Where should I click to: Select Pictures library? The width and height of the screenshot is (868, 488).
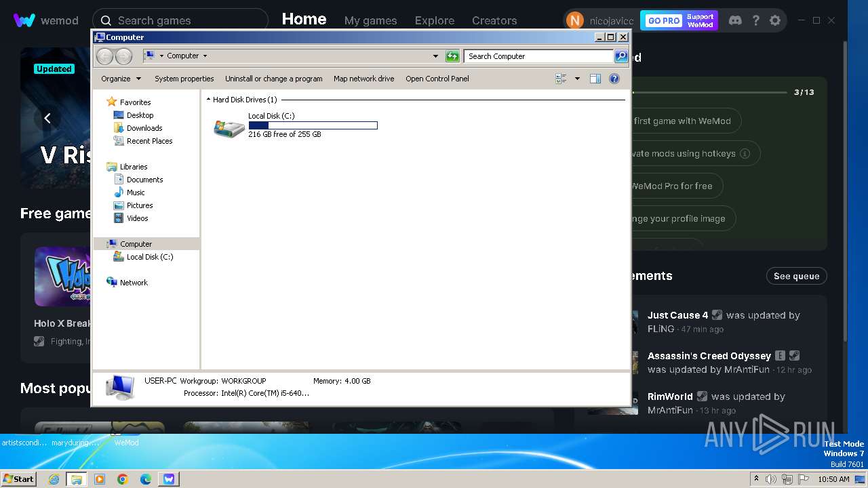140,205
